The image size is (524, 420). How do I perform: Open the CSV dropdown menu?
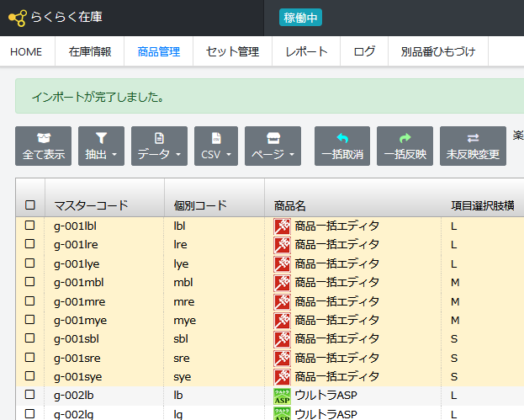click(216, 146)
